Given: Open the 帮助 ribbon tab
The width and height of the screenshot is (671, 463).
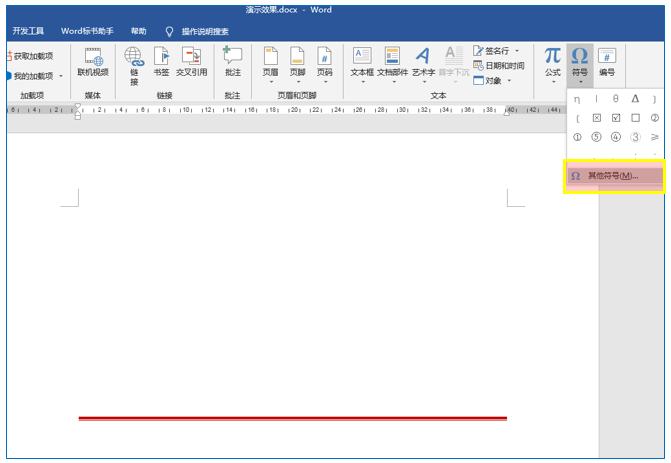Looking at the screenshot, I should click(138, 31).
